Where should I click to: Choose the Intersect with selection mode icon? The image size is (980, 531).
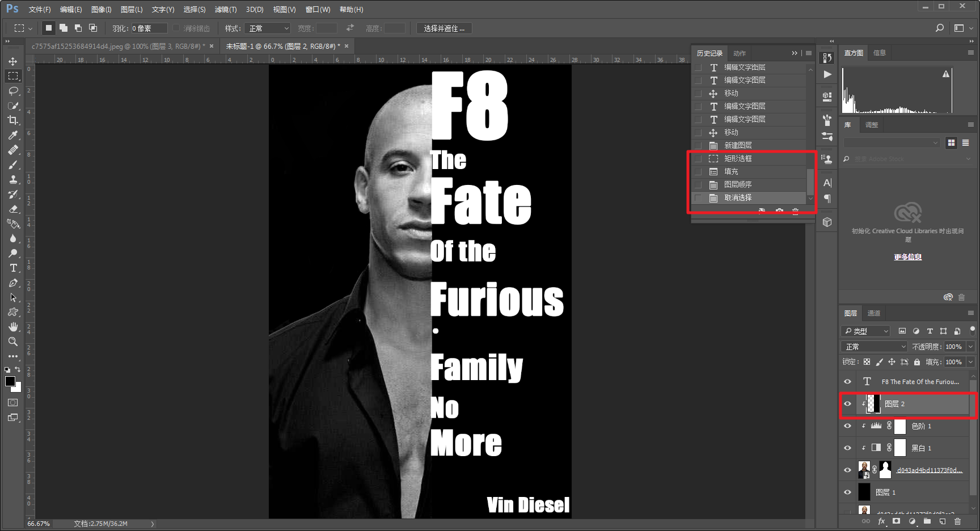[x=93, y=28]
